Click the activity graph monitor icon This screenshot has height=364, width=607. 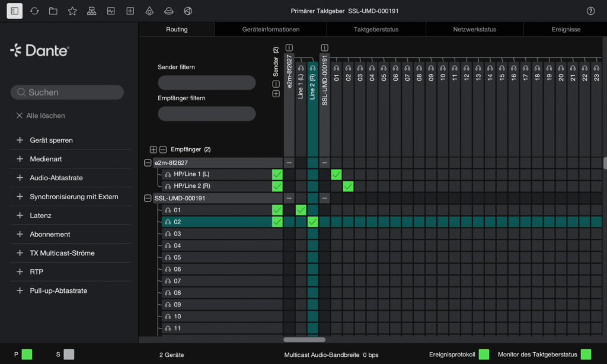(111, 11)
